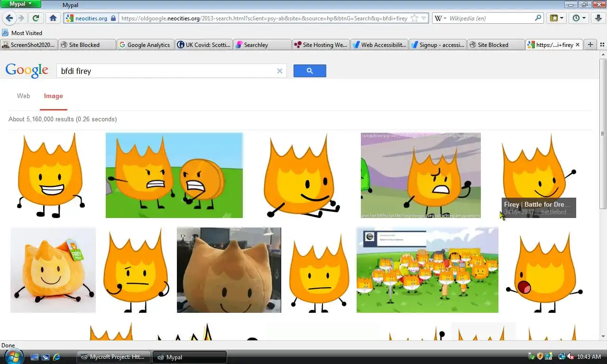
Task: Switch to the Google Analytics tab
Action: (x=145, y=45)
